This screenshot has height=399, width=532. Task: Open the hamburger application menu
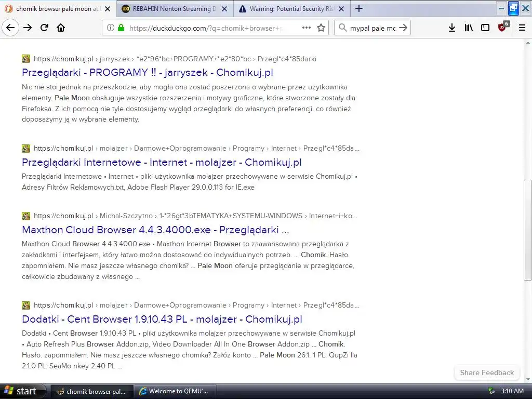(x=522, y=28)
